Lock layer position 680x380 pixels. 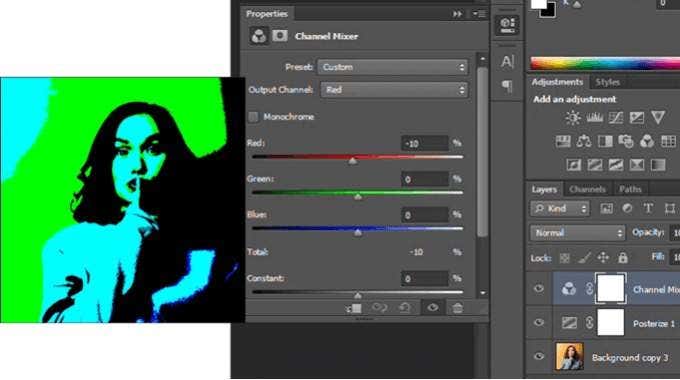603,258
